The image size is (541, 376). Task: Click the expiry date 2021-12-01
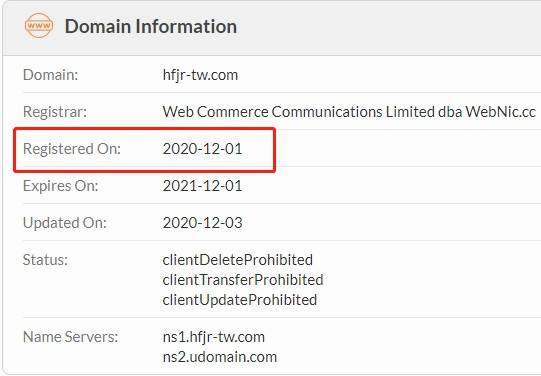click(203, 186)
